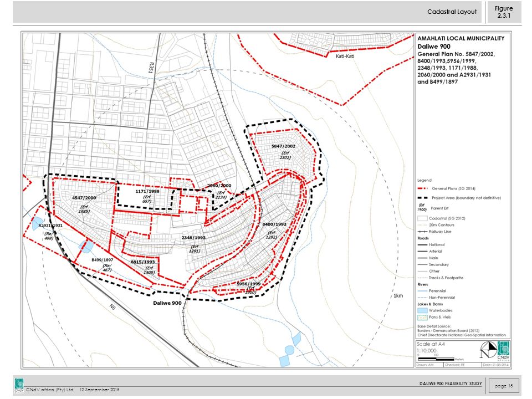Click the 'Date: 21-03-2014' field

pyautogui.click(x=495, y=365)
